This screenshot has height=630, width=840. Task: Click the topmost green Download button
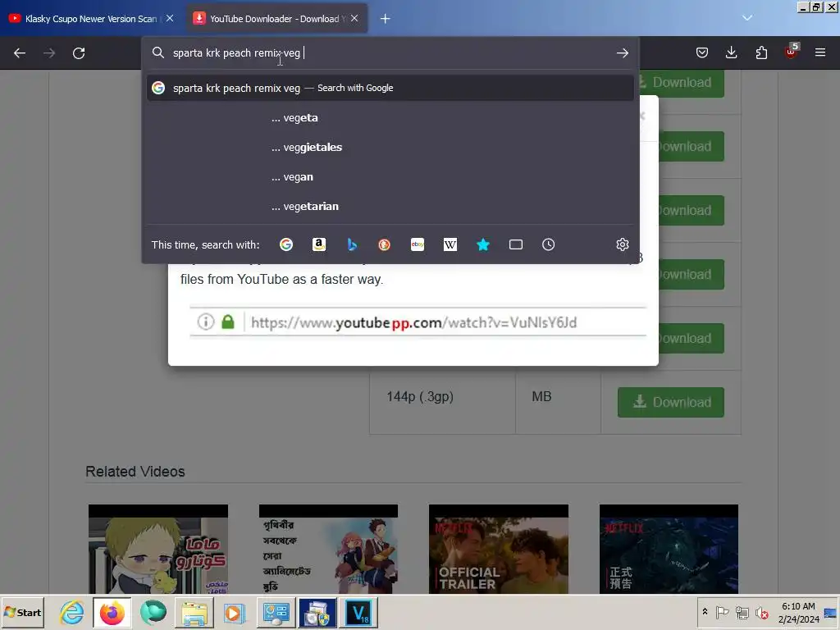(682, 83)
